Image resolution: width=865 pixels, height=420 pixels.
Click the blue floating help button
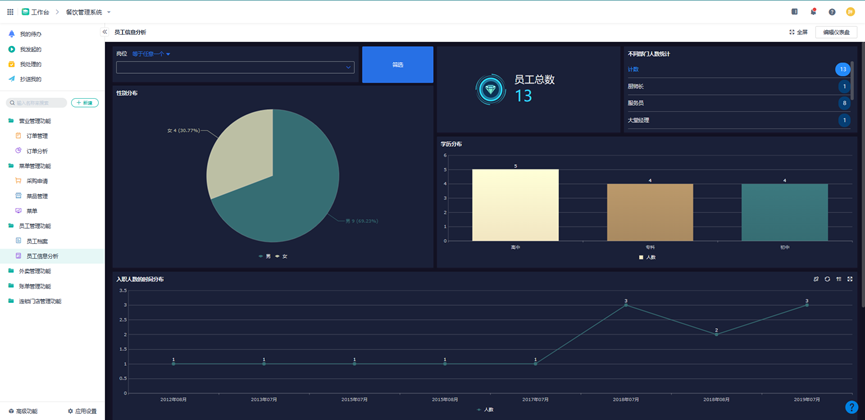[851, 407]
